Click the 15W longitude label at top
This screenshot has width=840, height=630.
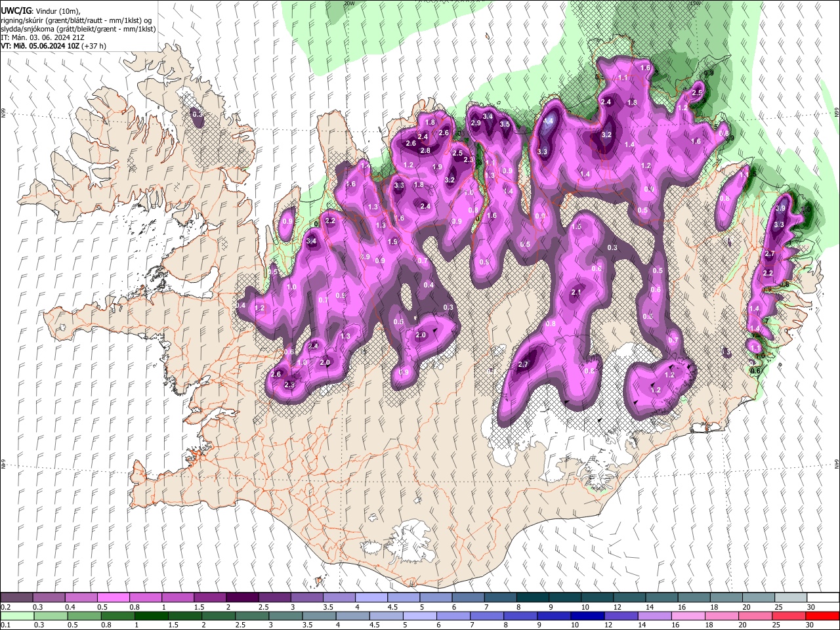[x=696, y=3]
